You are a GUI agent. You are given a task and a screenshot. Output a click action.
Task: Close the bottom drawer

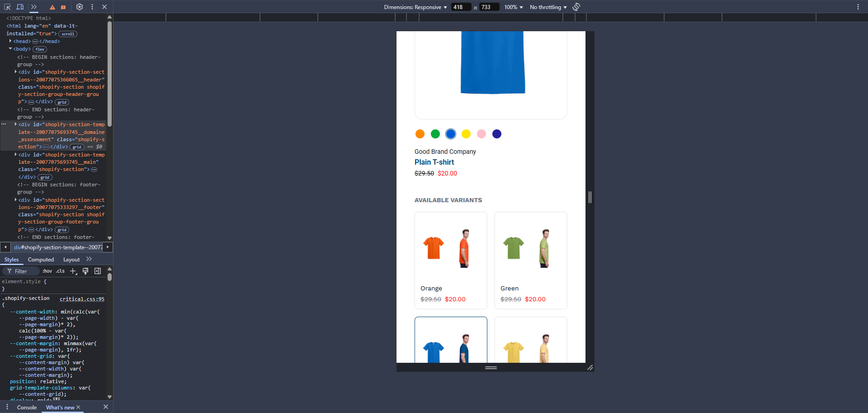coord(106,407)
